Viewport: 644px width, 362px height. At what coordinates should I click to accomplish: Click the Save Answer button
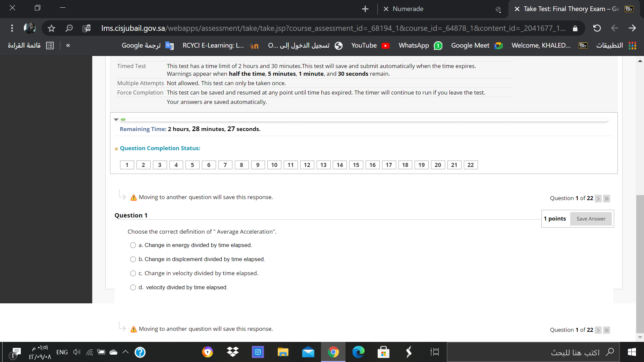coord(591,219)
